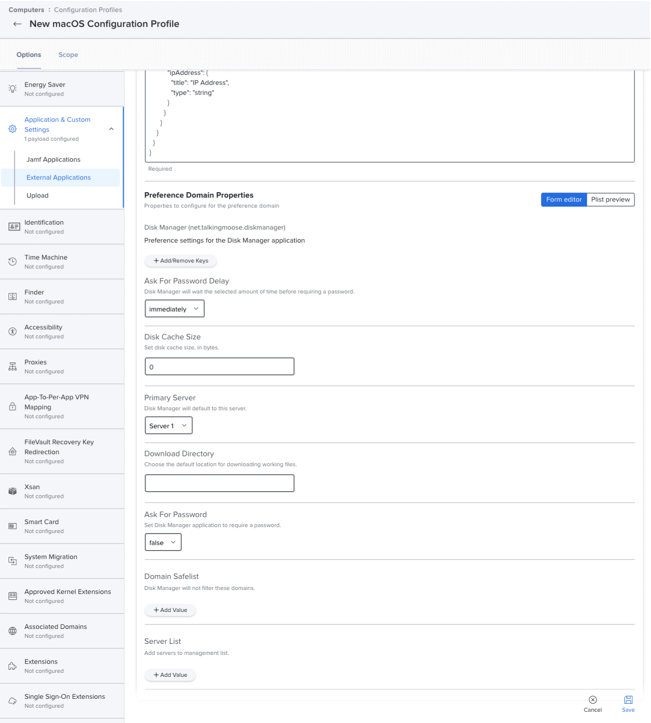Focus the Download Directory field
The height and width of the screenshot is (723, 651).
pos(219,483)
